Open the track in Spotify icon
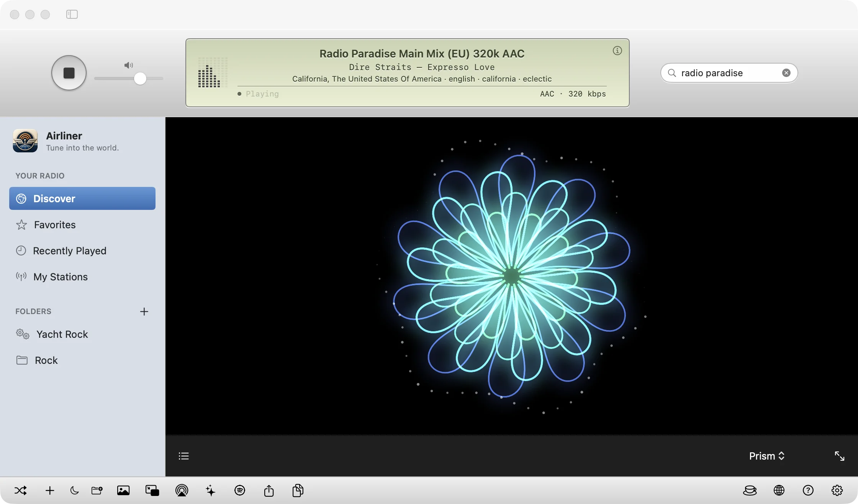858x504 pixels. point(240,490)
